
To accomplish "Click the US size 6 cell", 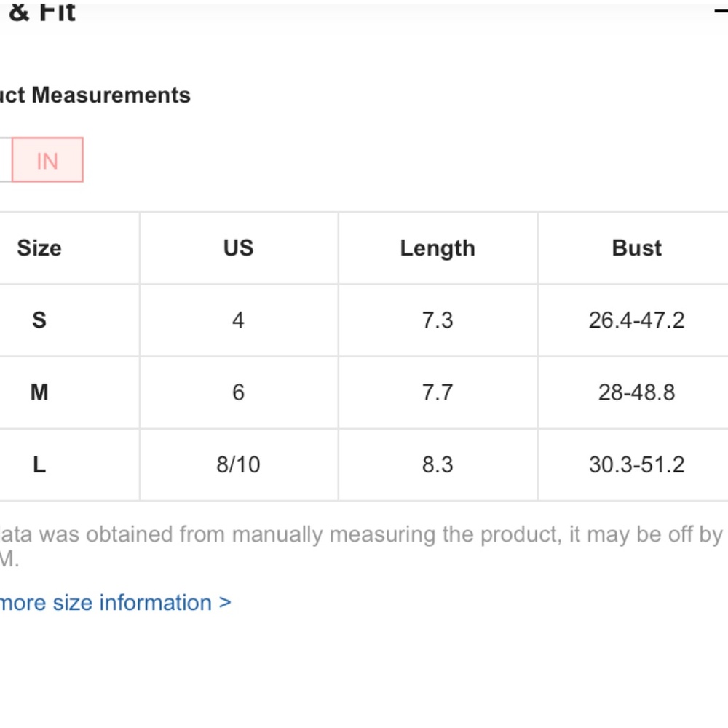I will (239, 392).
